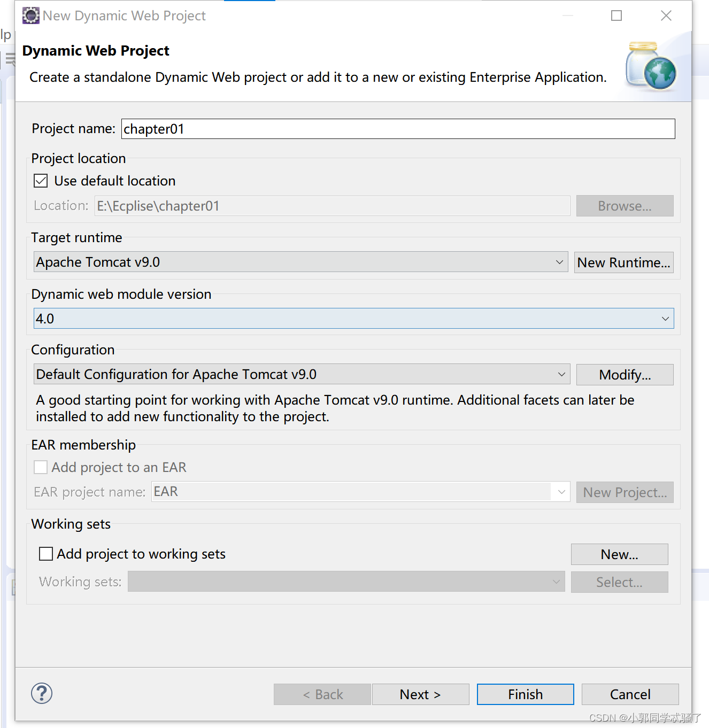Screen dimensions: 709x728
Task: Maximize the New Dynamic Web Project dialog
Action: 616,16
